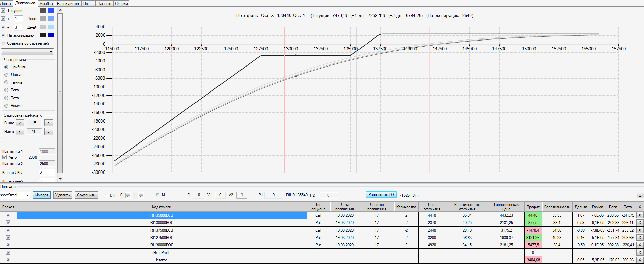The width and height of the screenshot is (644, 264).
Task: Open the Калькулятор tab
Action: point(68,4)
